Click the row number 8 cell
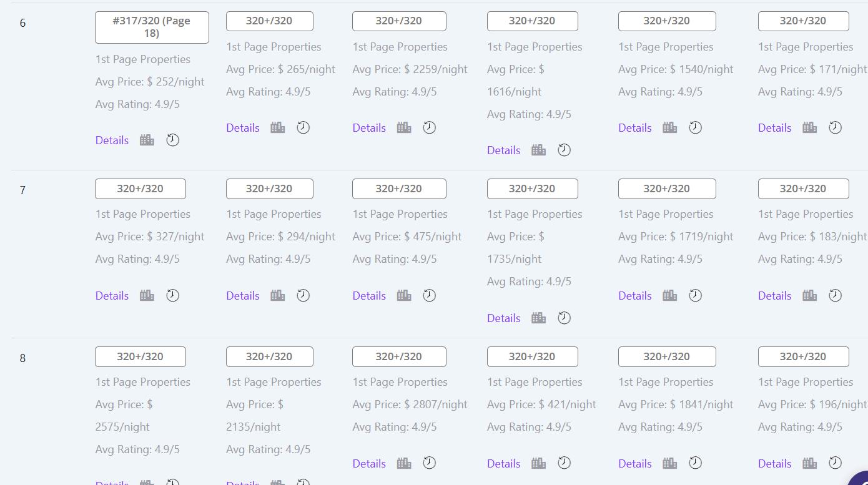This screenshot has width=868, height=485. point(23,358)
